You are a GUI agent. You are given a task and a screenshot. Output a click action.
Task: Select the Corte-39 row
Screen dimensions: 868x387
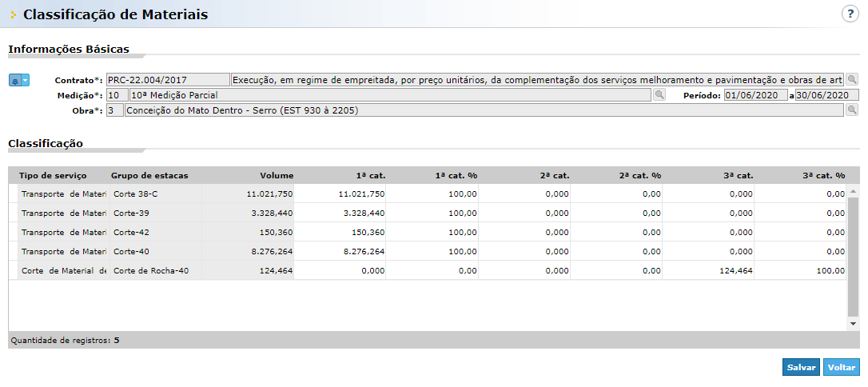coord(428,213)
